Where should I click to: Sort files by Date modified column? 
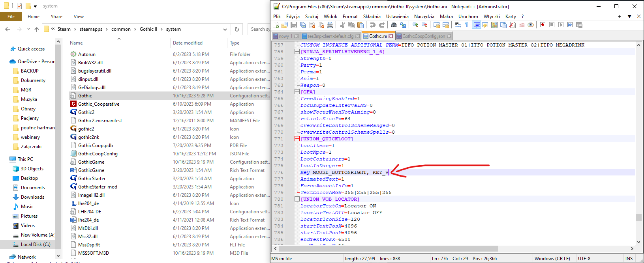point(188,43)
